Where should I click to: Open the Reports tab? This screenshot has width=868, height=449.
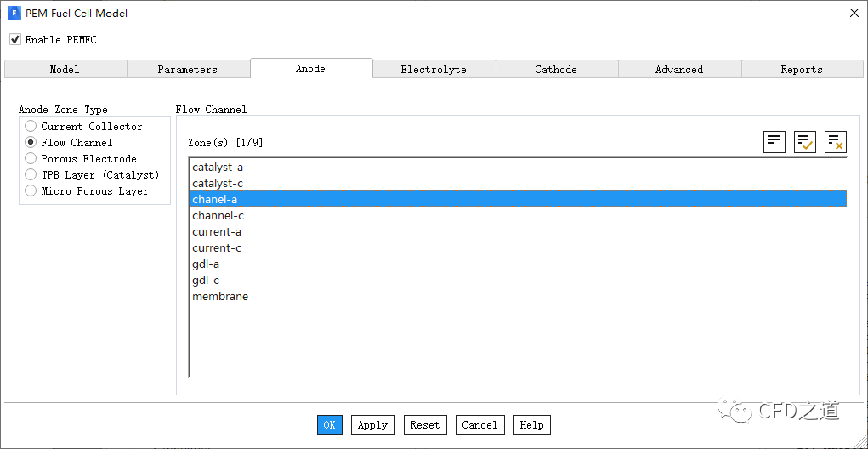pos(803,69)
